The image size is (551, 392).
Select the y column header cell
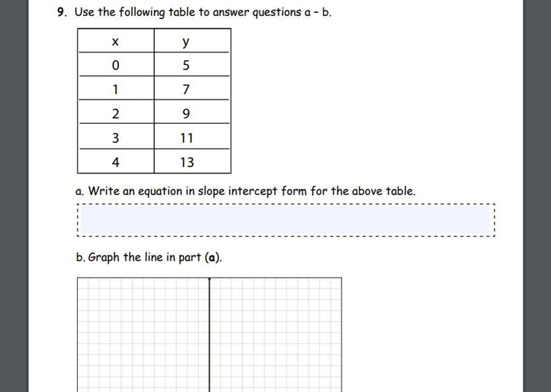[192, 41]
